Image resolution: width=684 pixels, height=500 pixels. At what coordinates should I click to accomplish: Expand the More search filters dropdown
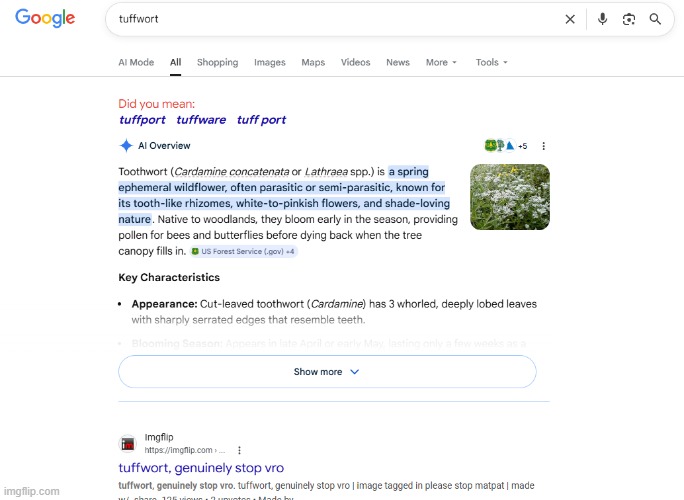click(441, 62)
